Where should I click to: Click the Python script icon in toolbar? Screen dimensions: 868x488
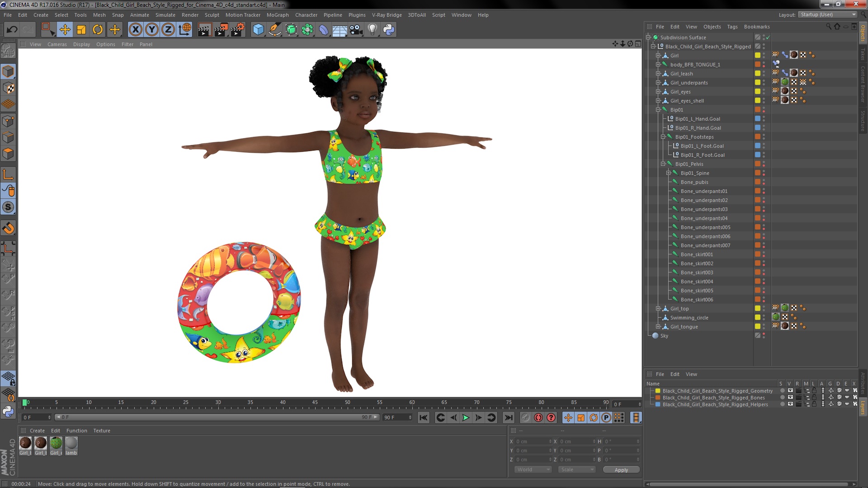(x=389, y=30)
